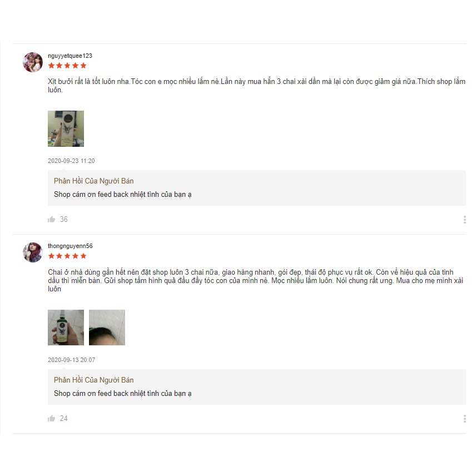This screenshot has width=476, height=476.
Task: Click seller reply heading under the first review
Action: tap(93, 181)
